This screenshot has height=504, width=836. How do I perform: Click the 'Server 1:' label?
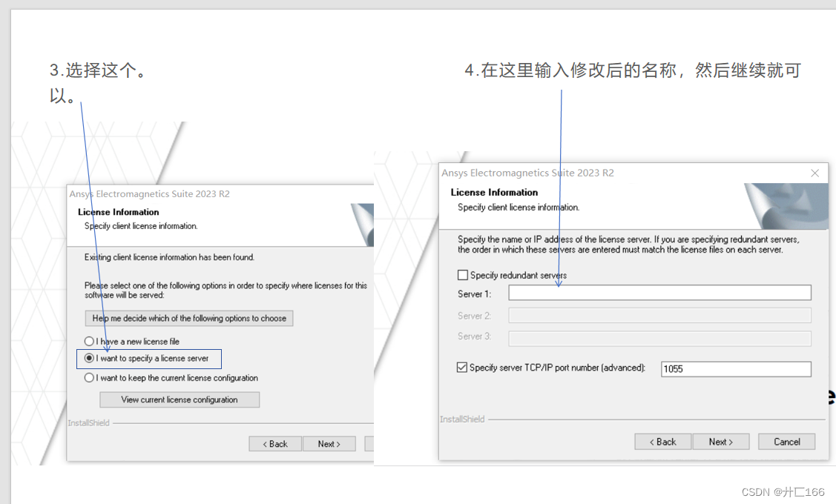point(475,294)
